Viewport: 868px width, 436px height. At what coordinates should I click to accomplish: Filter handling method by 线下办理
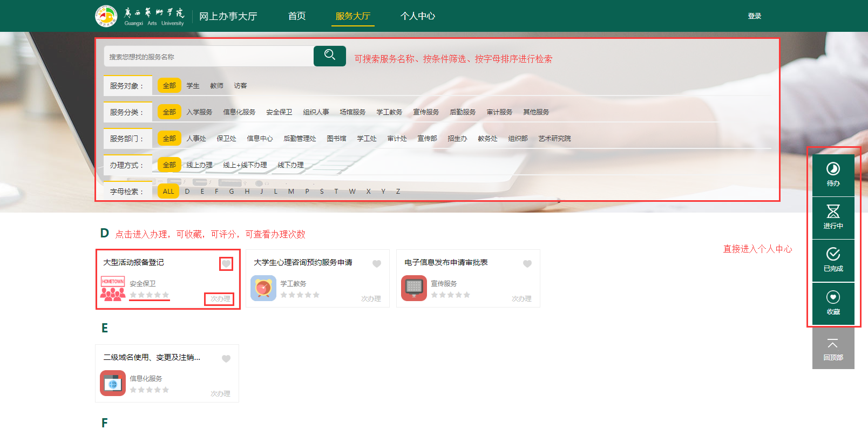[291, 165]
